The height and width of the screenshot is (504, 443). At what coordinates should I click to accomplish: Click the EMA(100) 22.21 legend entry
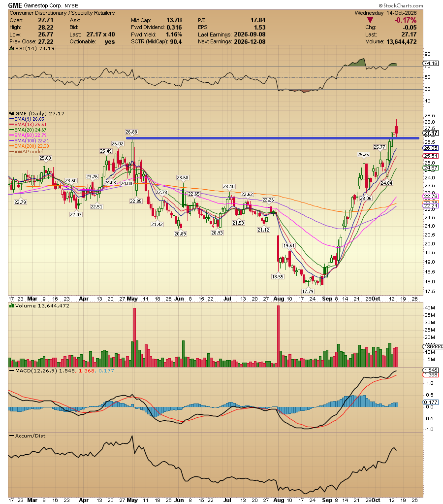click(x=30, y=141)
